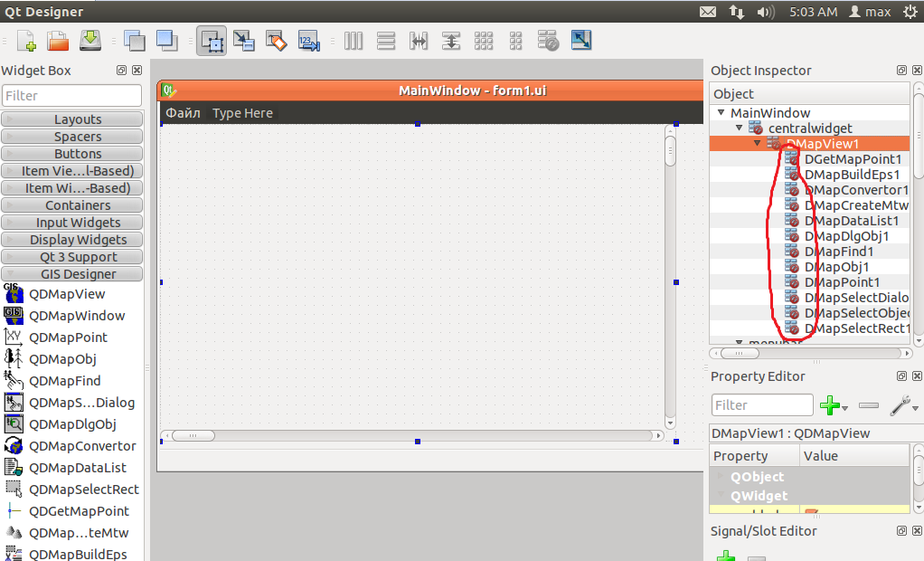The width and height of the screenshot is (924, 561).
Task: Expand the Spacers category
Action: (72, 137)
